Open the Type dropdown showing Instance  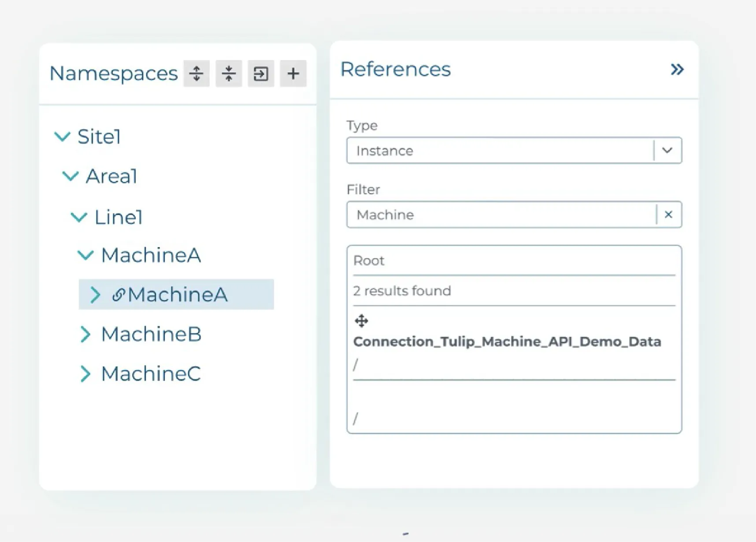pos(668,150)
